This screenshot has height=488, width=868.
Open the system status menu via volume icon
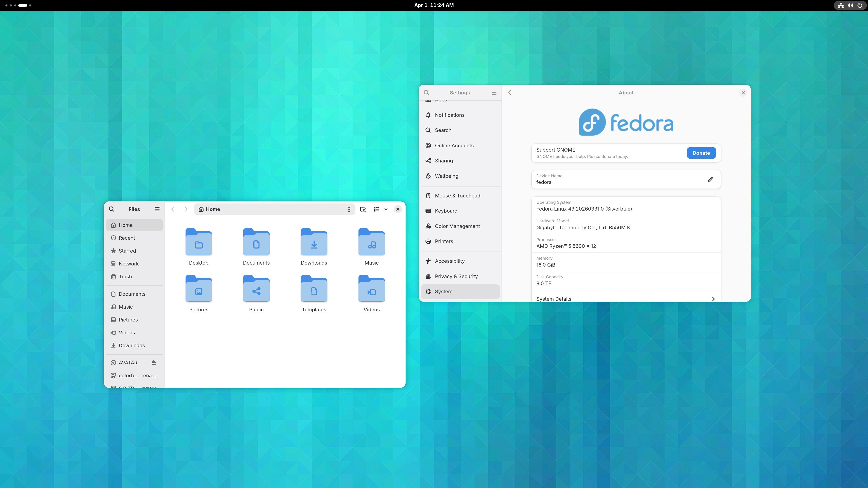850,5
